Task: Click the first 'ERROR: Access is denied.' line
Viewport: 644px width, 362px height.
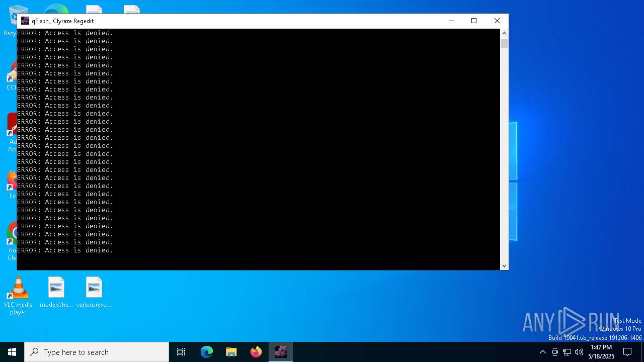Action: (x=65, y=33)
